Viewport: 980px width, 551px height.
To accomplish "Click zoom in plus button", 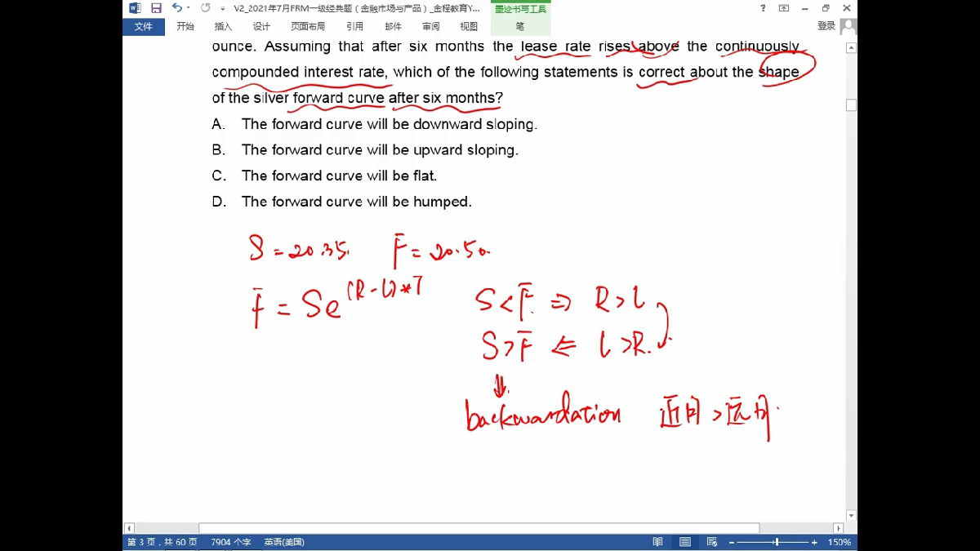I will coord(813,542).
